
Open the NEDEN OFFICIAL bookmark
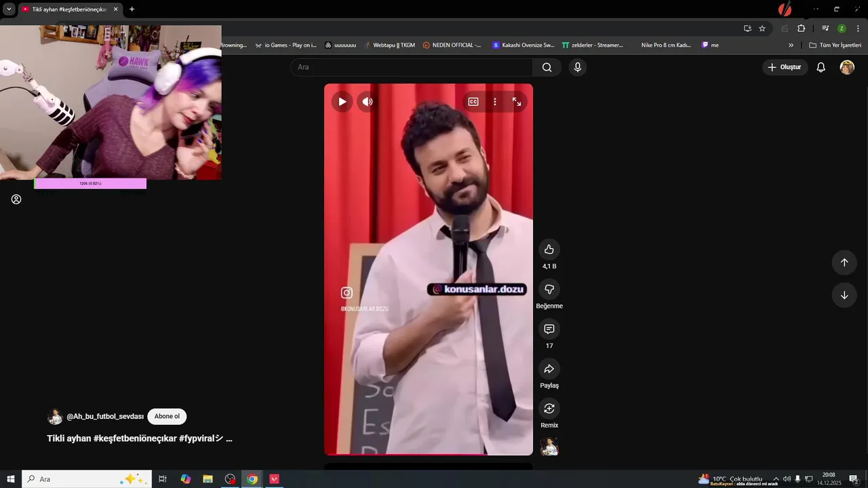click(x=452, y=45)
